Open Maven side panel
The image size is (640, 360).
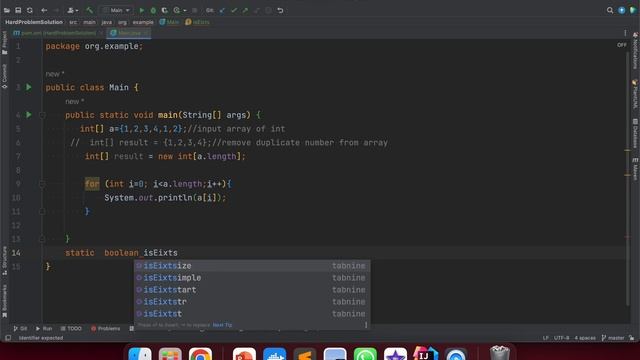(x=635, y=169)
